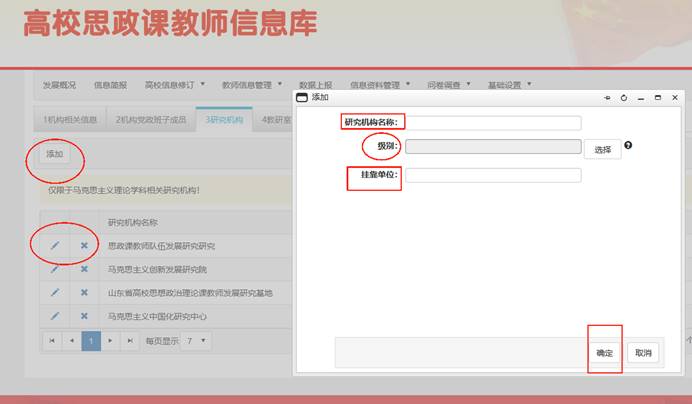Delete the 马克思主义创新发展研究院 entry
Viewport: 692px width, 404px height.
pos(84,269)
